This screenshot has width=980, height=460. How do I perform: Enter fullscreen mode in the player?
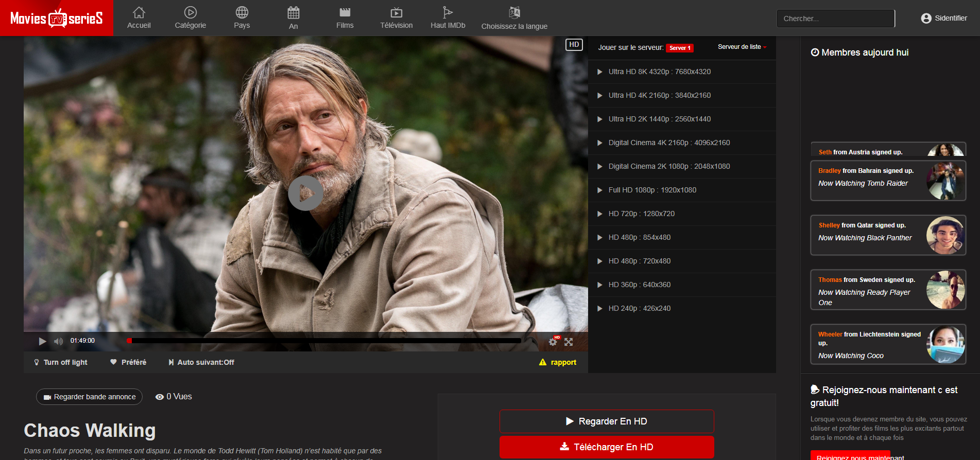tap(569, 342)
